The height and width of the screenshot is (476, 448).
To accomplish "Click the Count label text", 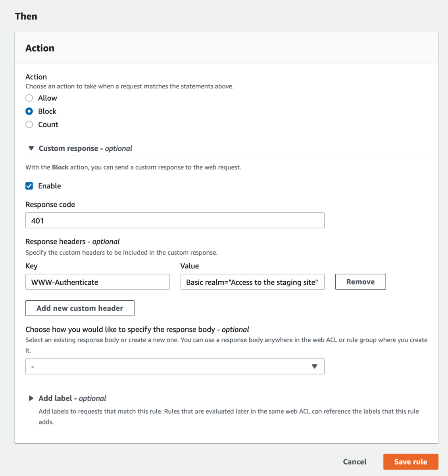I will tap(48, 125).
